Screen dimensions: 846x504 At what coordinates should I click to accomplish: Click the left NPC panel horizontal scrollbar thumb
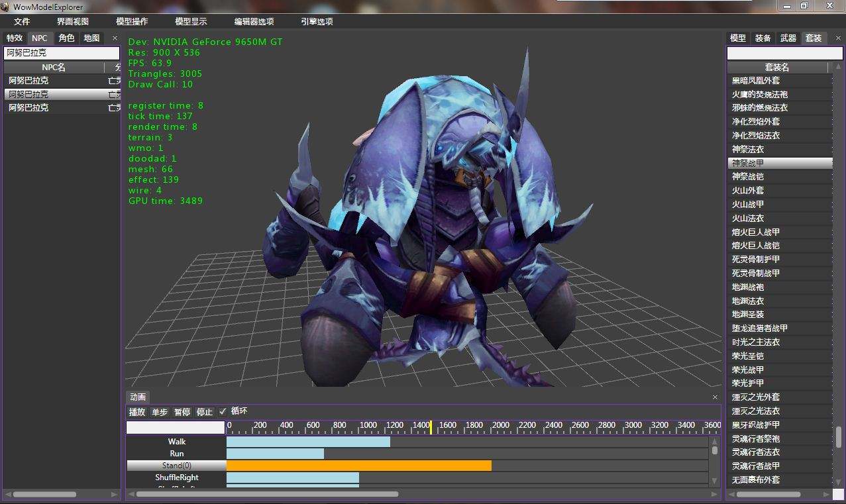44,494
